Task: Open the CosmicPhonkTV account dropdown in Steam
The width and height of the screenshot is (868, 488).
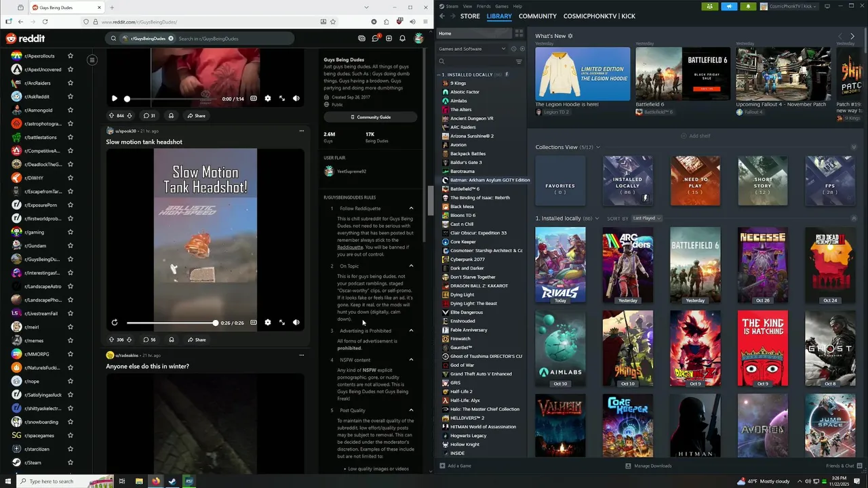Action: [790, 6]
